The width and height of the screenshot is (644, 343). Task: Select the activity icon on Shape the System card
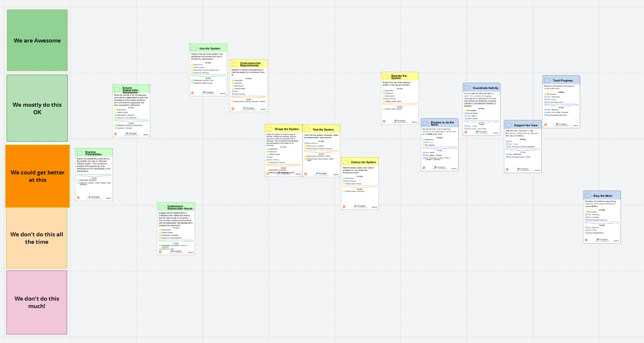click(269, 129)
